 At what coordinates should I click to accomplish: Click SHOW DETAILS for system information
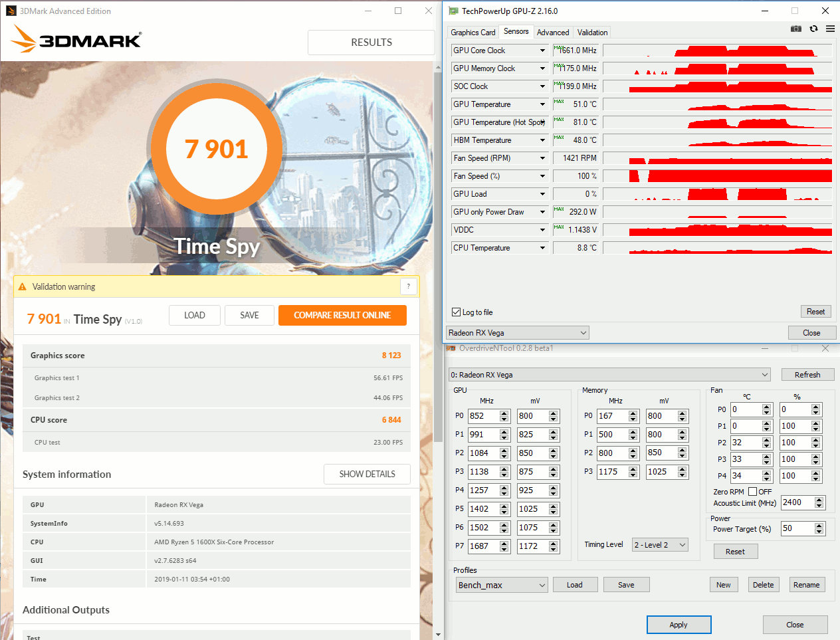coord(367,474)
